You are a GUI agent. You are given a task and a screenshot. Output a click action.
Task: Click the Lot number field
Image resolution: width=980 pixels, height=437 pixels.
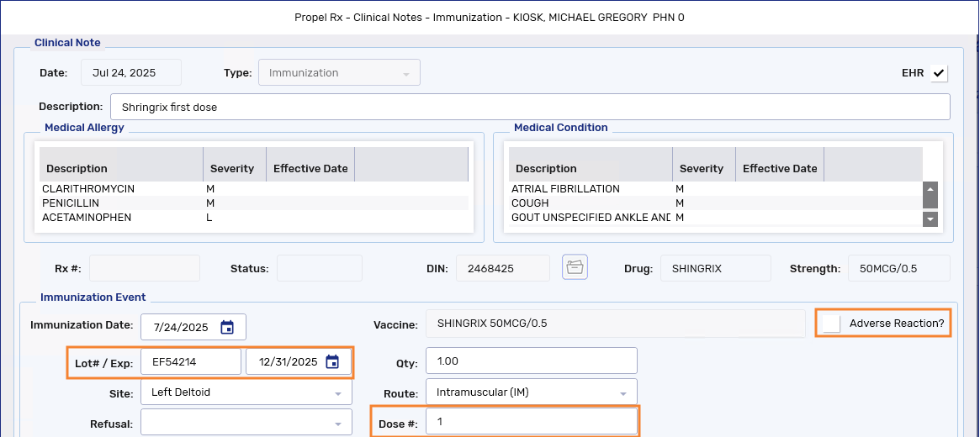pos(191,362)
